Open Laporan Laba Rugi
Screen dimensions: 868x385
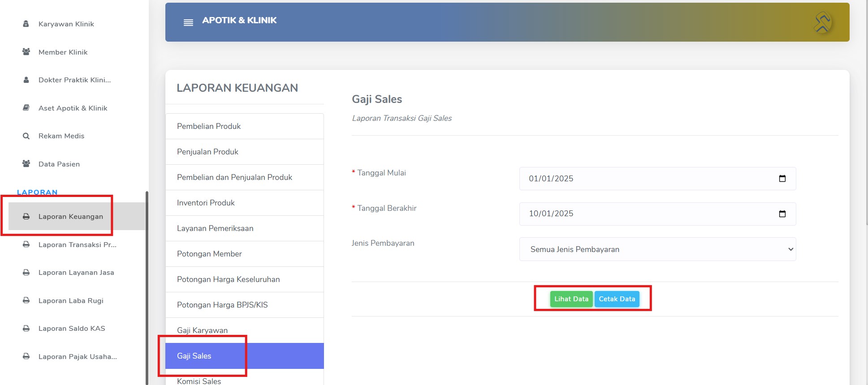(70, 300)
